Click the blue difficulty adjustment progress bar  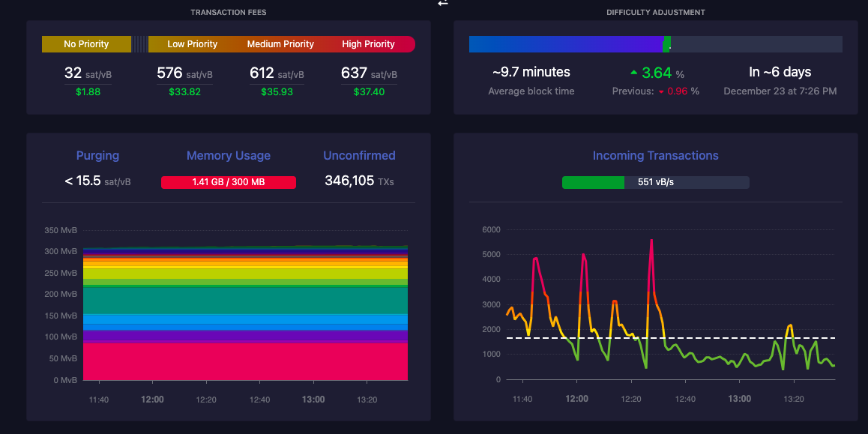coord(567,44)
